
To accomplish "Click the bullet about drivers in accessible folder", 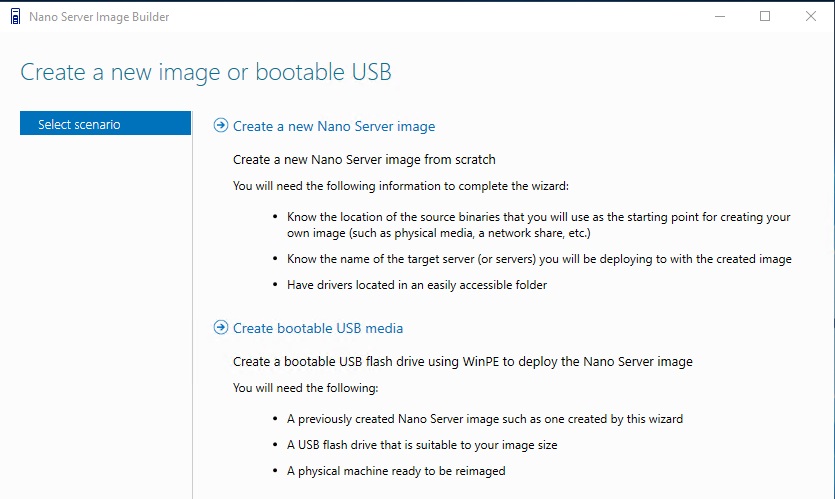I will (x=417, y=285).
